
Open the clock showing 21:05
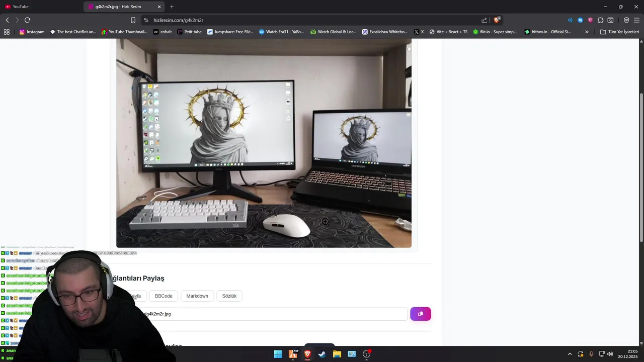629,354
